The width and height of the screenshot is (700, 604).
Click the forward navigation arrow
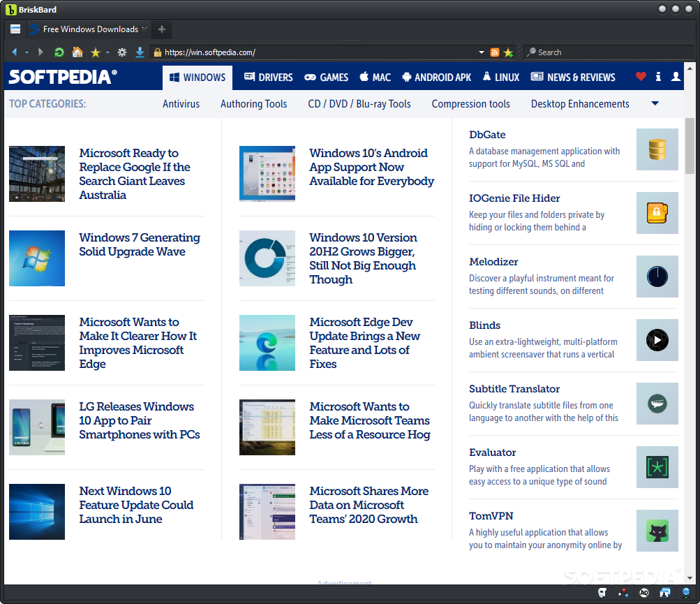40,52
